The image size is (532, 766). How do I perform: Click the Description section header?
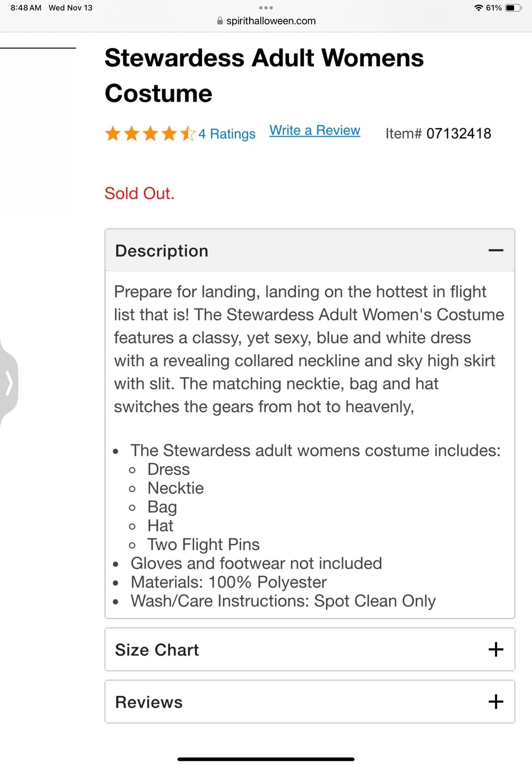coord(310,250)
